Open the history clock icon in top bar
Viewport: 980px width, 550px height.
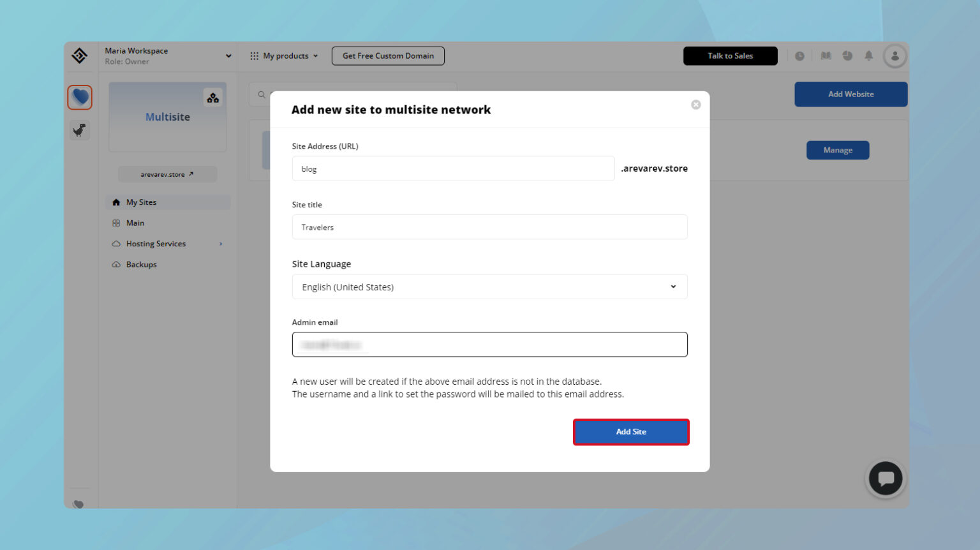(x=799, y=56)
